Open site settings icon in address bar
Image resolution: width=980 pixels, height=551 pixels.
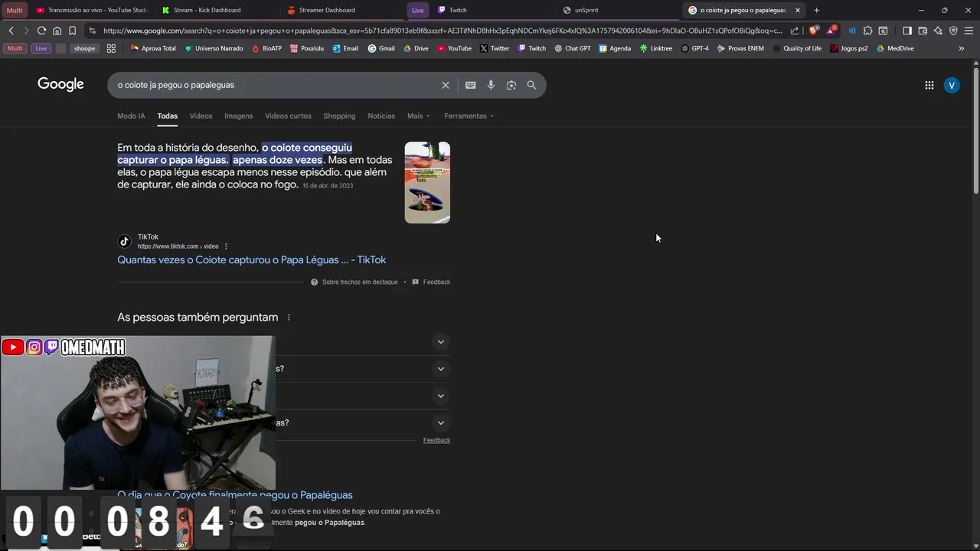click(92, 31)
